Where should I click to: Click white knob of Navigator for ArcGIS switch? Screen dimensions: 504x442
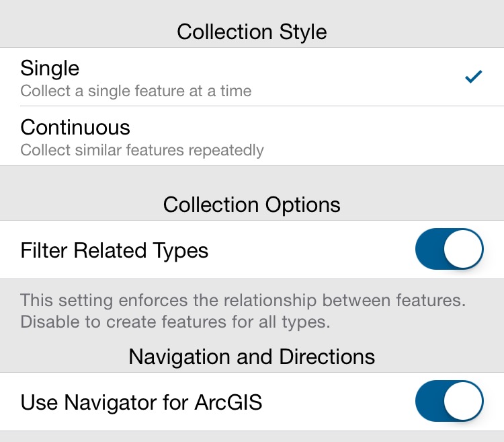(463, 401)
